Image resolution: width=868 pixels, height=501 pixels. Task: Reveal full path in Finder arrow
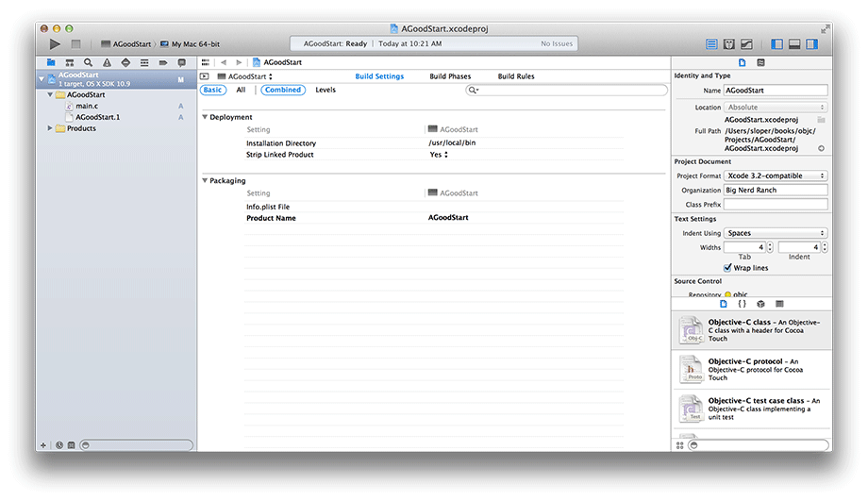(822, 148)
